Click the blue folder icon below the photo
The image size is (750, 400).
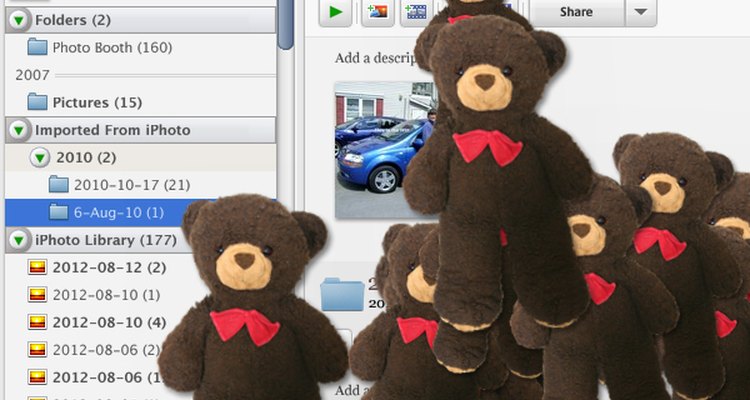point(342,294)
